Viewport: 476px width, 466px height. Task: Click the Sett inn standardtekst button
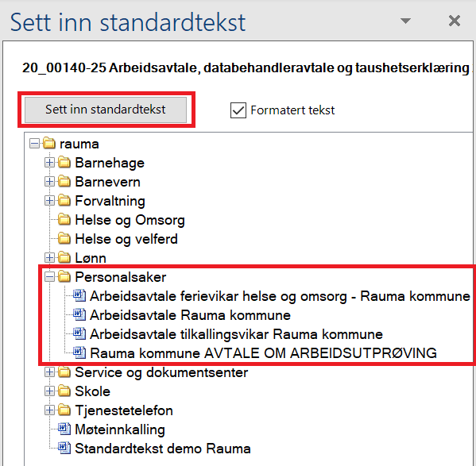(x=106, y=110)
